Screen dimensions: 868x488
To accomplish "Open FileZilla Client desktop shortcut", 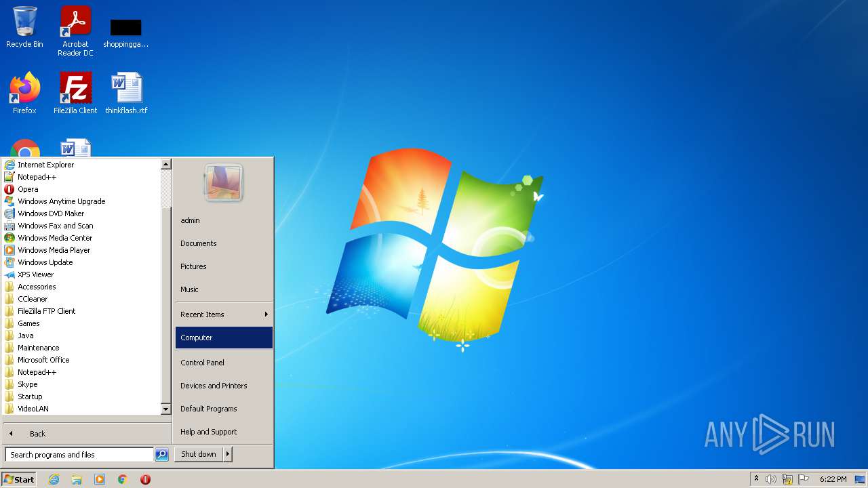I will tap(75, 93).
